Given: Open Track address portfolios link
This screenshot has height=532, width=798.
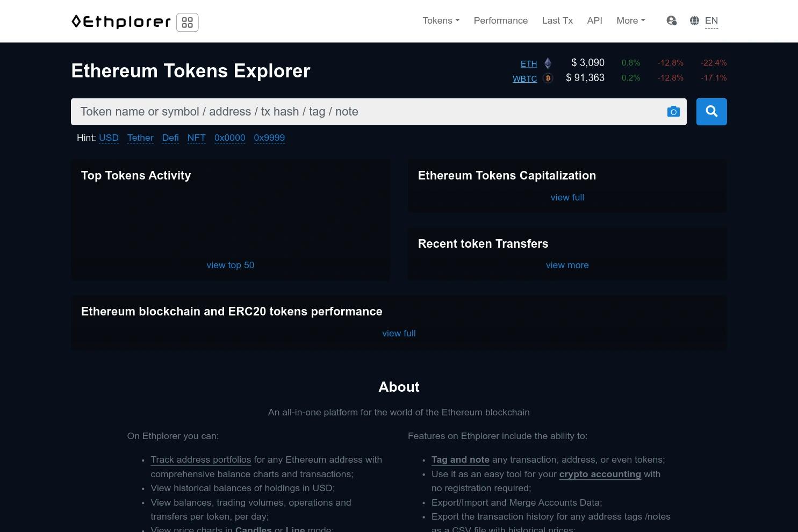Looking at the screenshot, I should [x=201, y=460].
